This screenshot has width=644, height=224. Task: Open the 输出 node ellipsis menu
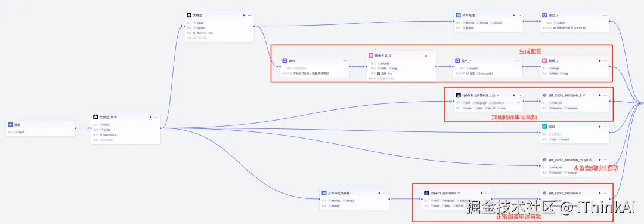tap(345, 60)
